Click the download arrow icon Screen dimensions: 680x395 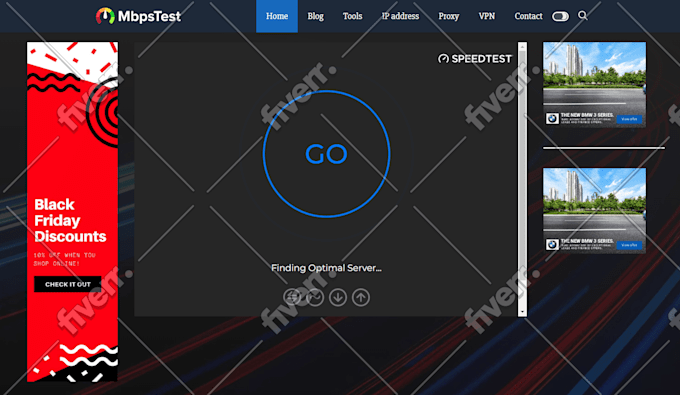tap(338, 297)
